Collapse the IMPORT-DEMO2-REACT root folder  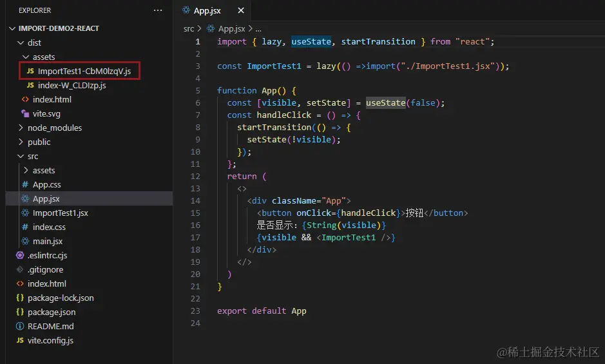click(12, 28)
